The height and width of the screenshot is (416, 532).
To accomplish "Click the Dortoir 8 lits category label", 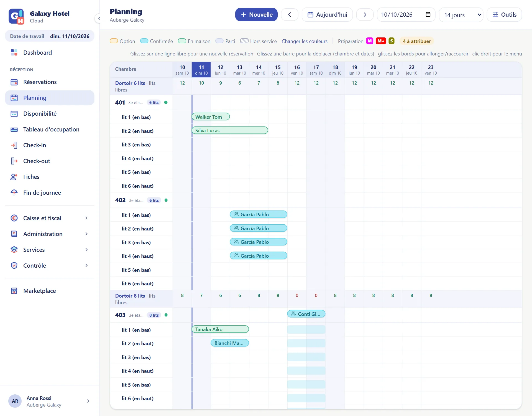I will tap(130, 296).
